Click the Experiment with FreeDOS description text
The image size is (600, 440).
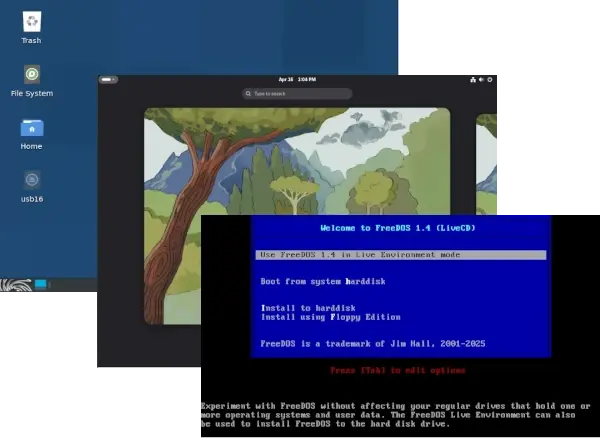coord(396,415)
